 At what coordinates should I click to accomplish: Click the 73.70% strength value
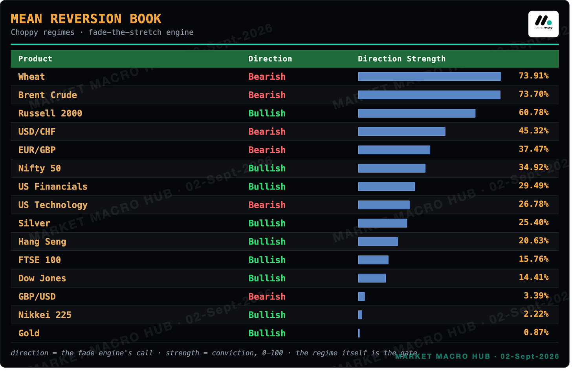[x=533, y=94]
